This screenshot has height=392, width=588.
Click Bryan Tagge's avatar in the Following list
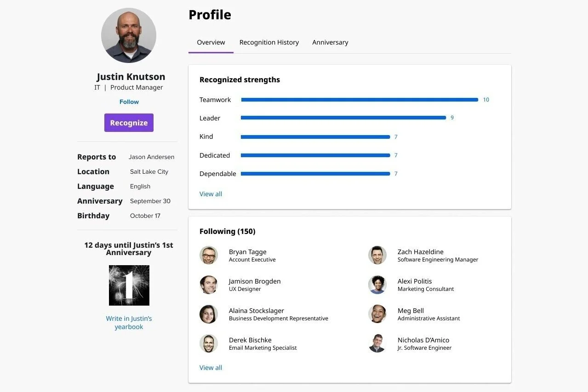point(209,255)
